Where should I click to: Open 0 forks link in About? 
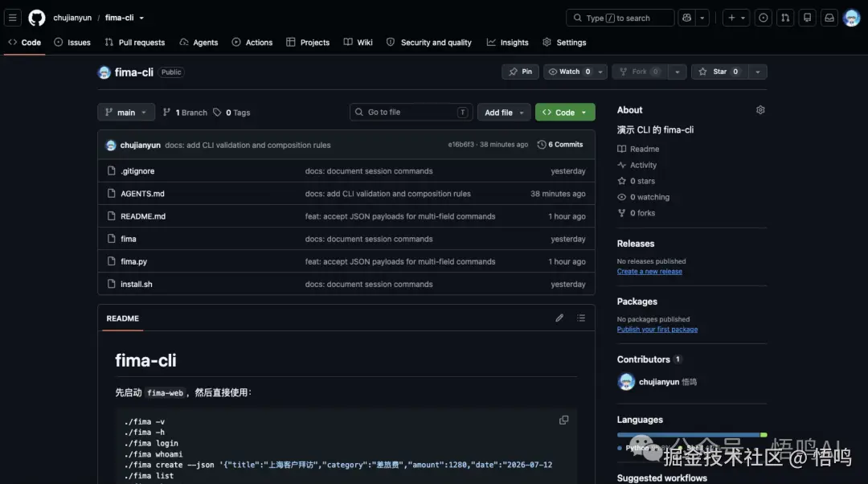pyautogui.click(x=636, y=213)
